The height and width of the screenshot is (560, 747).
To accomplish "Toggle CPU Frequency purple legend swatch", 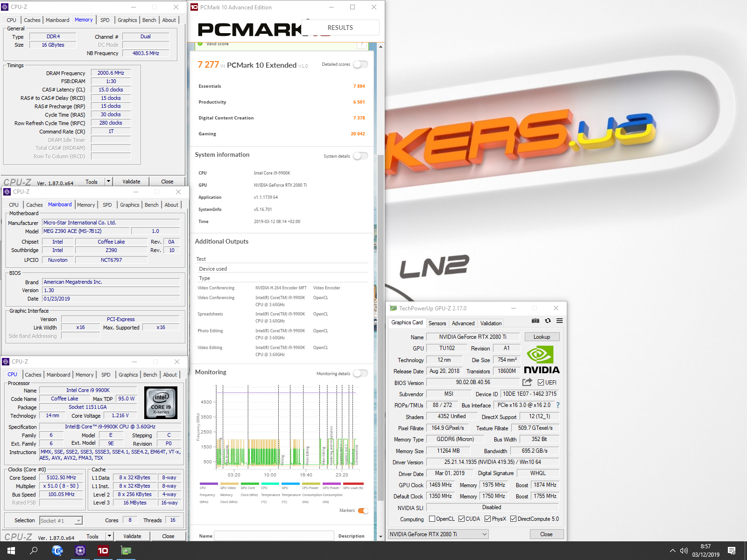I will (208, 483).
